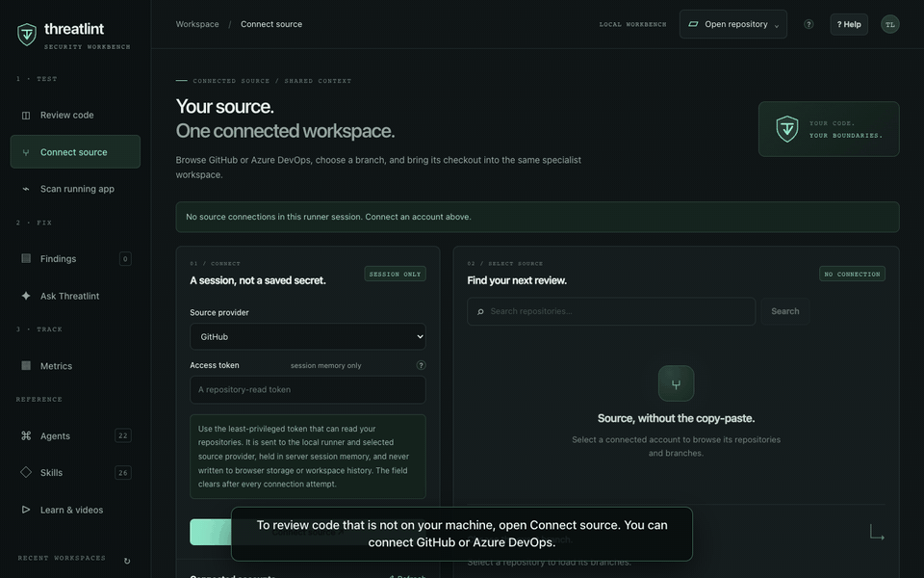Click the NO CONNECTION badge
924x578 pixels.
(852, 274)
